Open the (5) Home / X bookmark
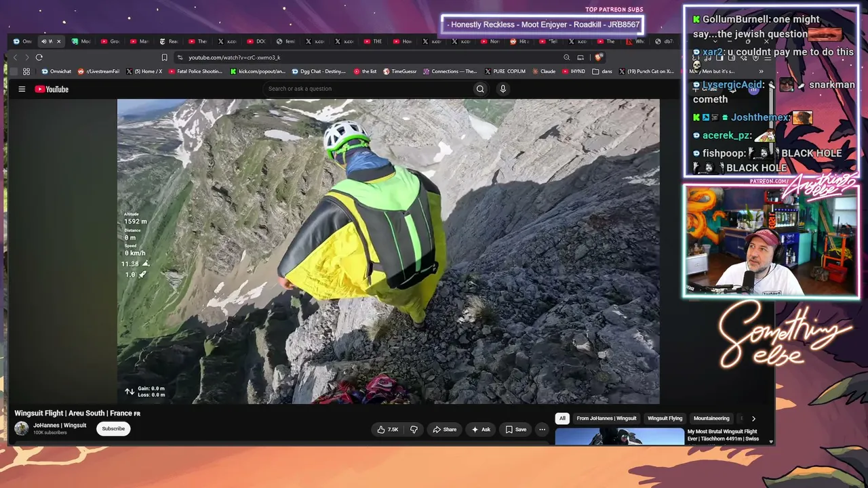 click(144, 71)
